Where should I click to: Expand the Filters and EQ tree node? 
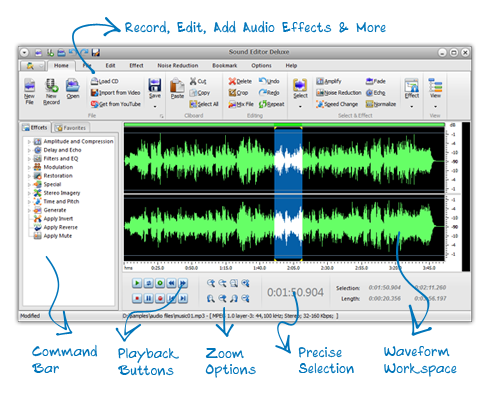(29, 159)
